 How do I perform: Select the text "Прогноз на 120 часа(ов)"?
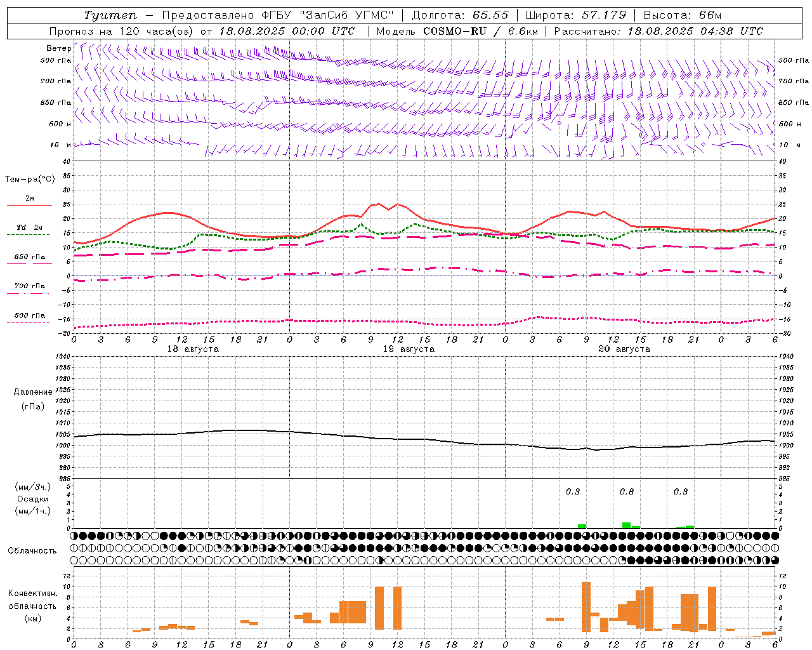(122, 31)
